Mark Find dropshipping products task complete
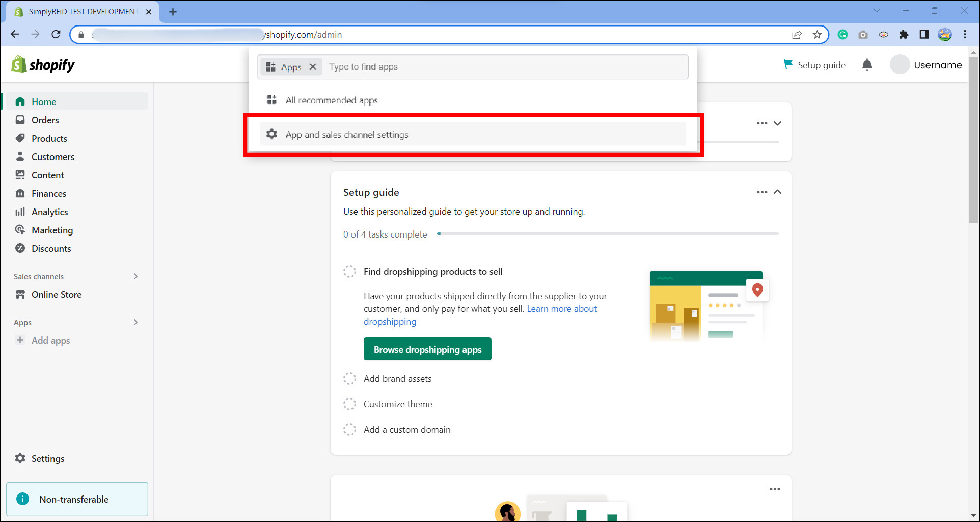Viewport: 980px width, 522px height. click(x=349, y=271)
